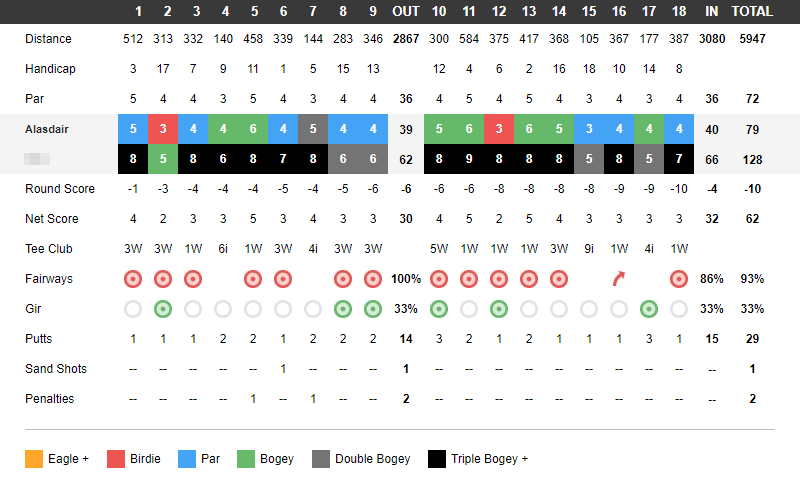Click the fairway hit icon for hole 18
Screen dimensions: 800x479
(x=679, y=279)
